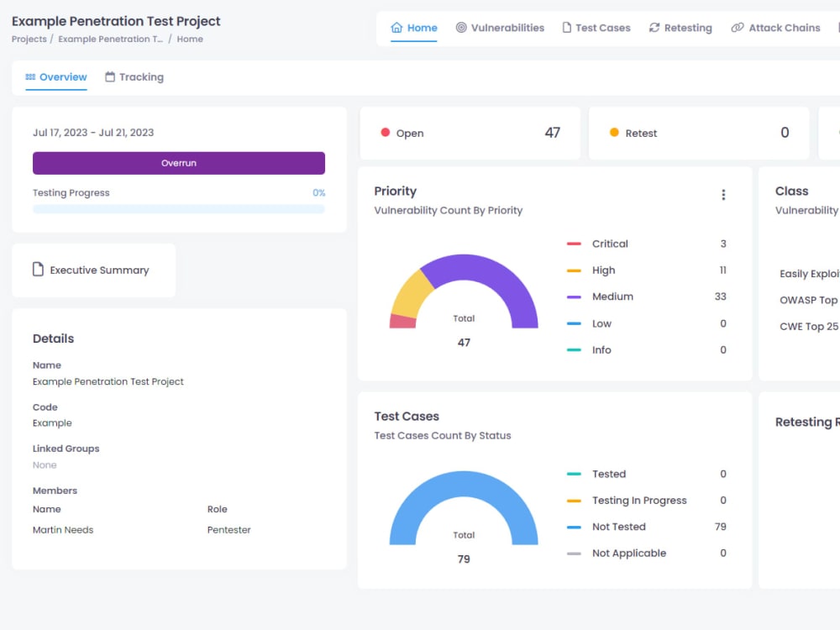Open the Priority card options menu

point(723,194)
